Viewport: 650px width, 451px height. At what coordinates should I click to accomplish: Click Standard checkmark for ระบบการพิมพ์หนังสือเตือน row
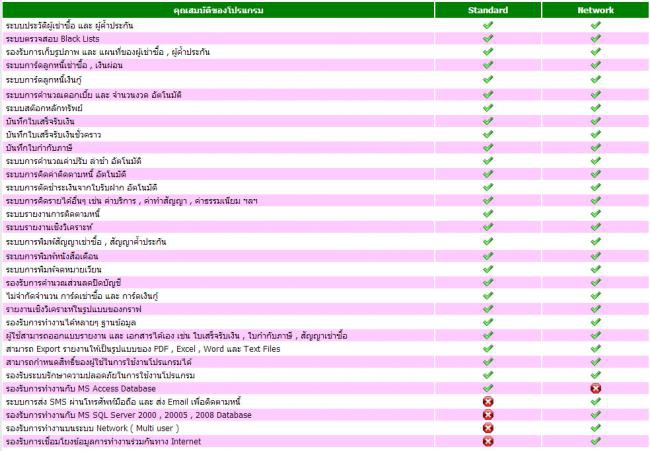pos(488,256)
